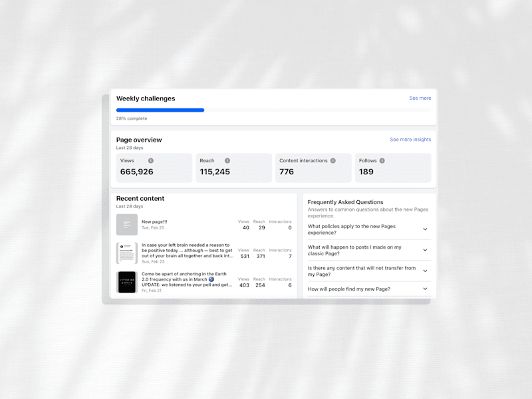This screenshot has width=532, height=399.
Task: Select the Content interactions card showing 776
Action: pyautogui.click(x=313, y=168)
